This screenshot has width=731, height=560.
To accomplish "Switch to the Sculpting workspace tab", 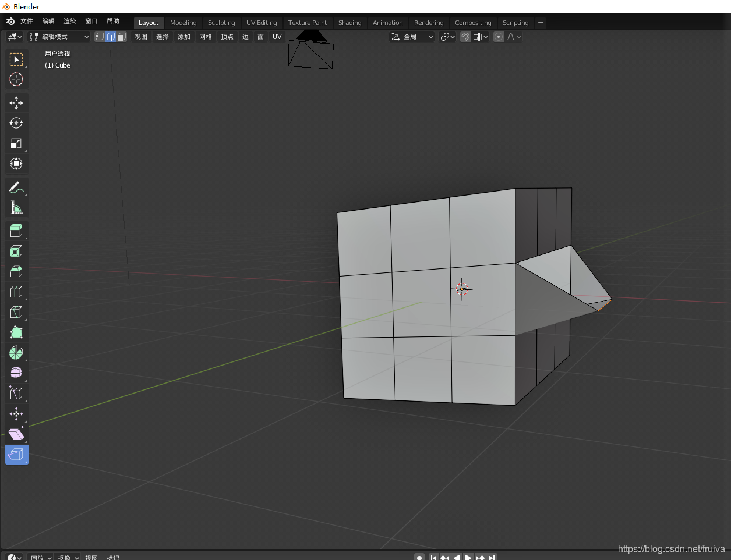I will [x=221, y=23].
